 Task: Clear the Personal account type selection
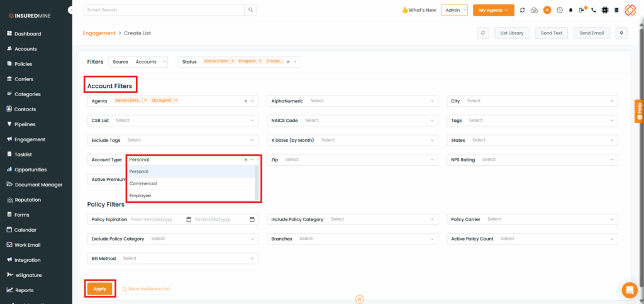click(246, 160)
